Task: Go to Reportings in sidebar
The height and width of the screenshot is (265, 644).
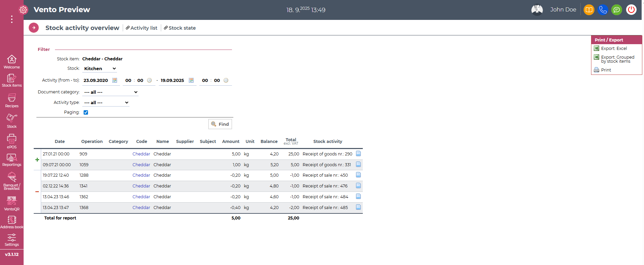Action: 12,160
